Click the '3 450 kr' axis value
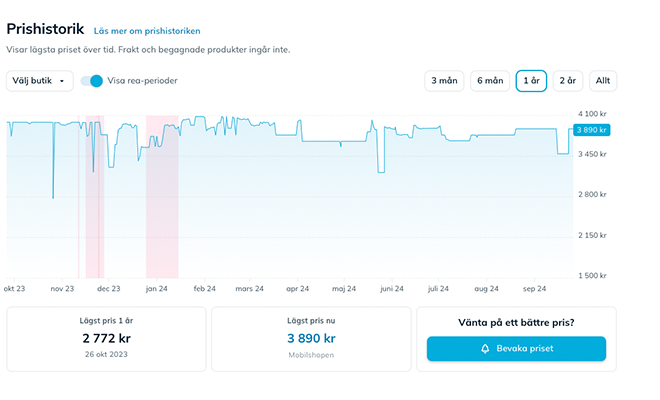Screen dimensions: 660x400 [x=592, y=154]
